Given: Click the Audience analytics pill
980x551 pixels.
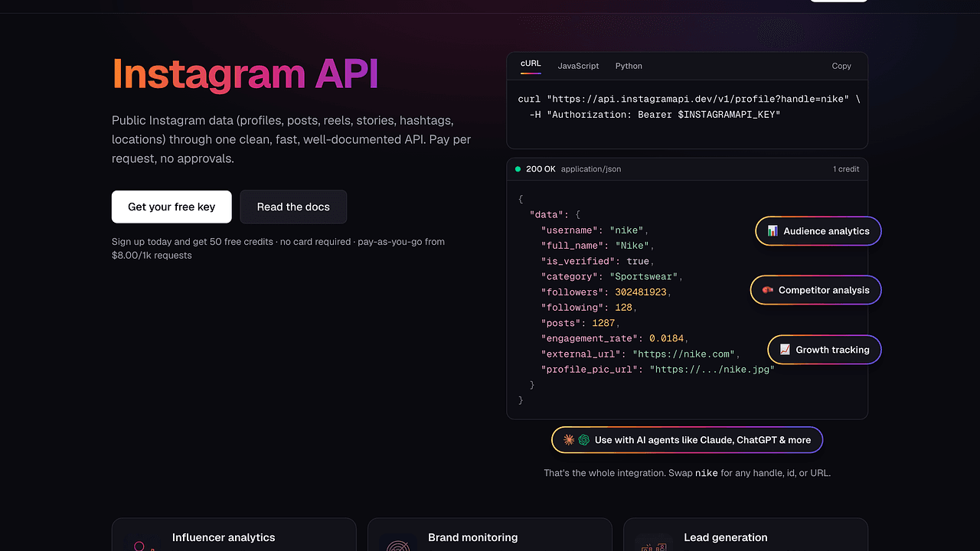Looking at the screenshot, I should point(818,231).
